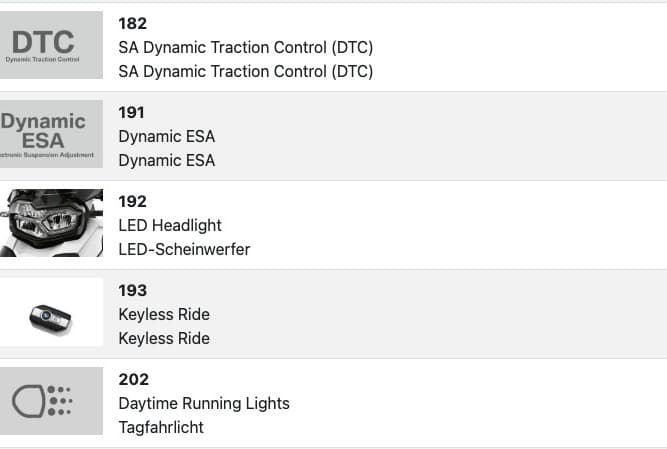Click the Keyless Ride key fob image
The height and width of the screenshot is (449, 667).
click(51, 312)
